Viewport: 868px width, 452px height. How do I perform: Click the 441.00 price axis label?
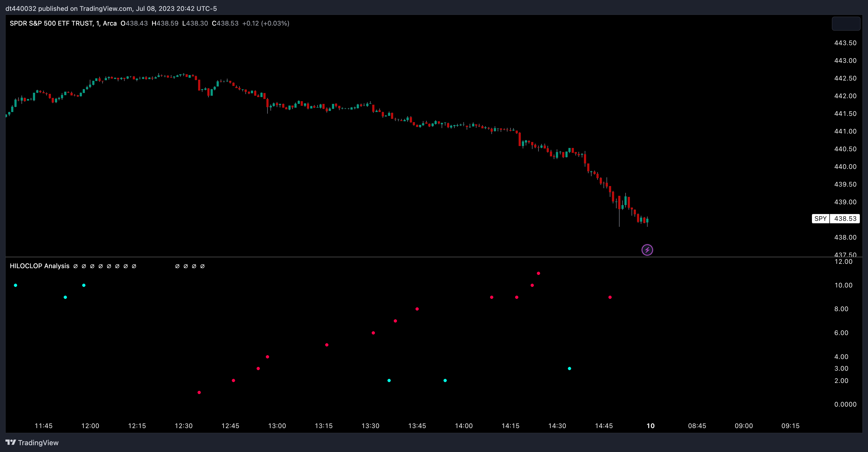click(x=845, y=131)
